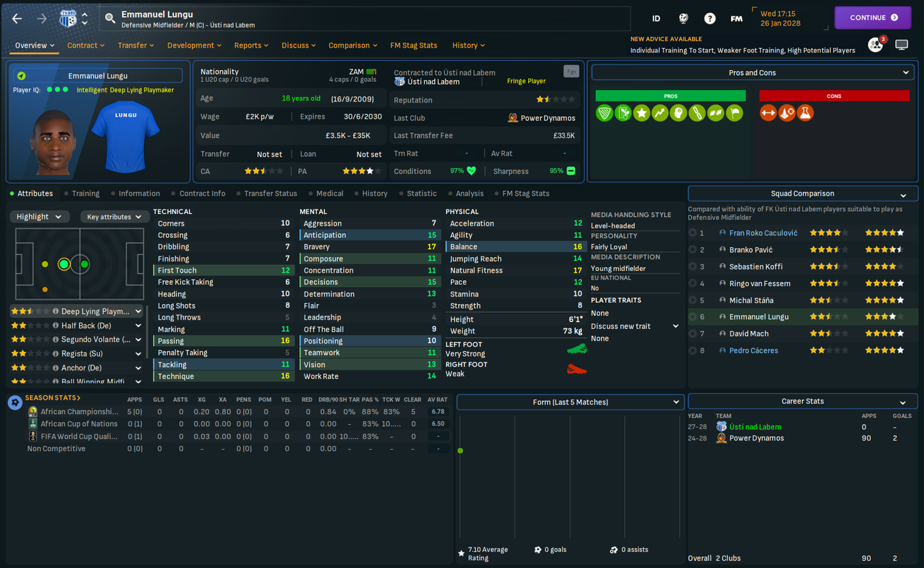Viewport: 924px width, 568px height.
Task: Open the Development menu
Action: (x=194, y=46)
